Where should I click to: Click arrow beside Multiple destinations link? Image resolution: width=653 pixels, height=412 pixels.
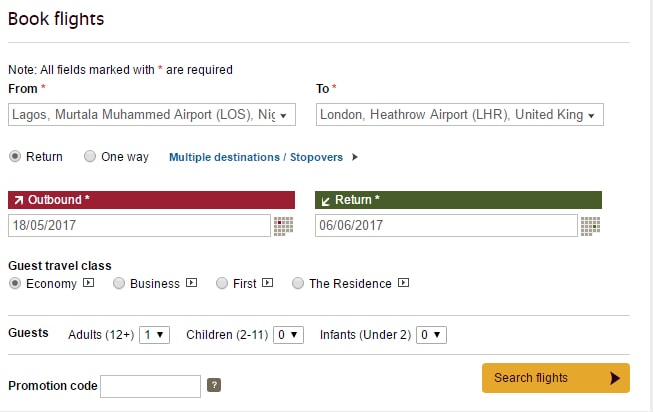point(354,157)
